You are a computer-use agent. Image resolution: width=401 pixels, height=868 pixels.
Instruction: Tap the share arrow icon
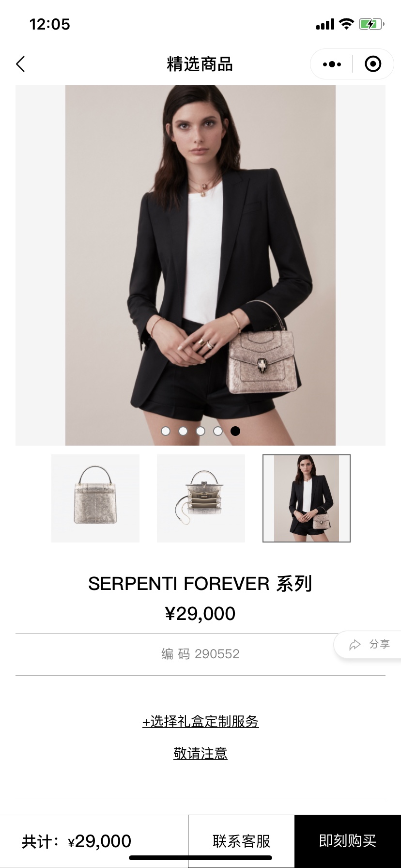pyautogui.click(x=355, y=645)
